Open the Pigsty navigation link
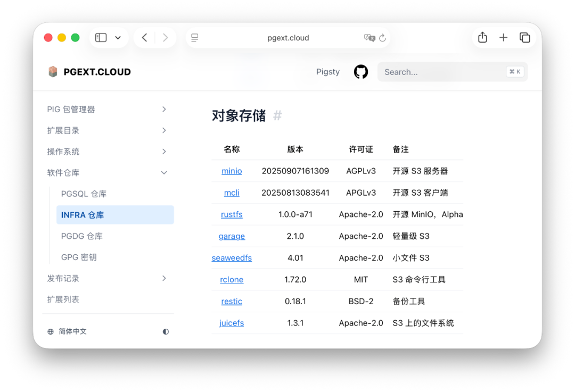Image resolution: width=575 pixels, height=392 pixels. pyautogui.click(x=328, y=72)
